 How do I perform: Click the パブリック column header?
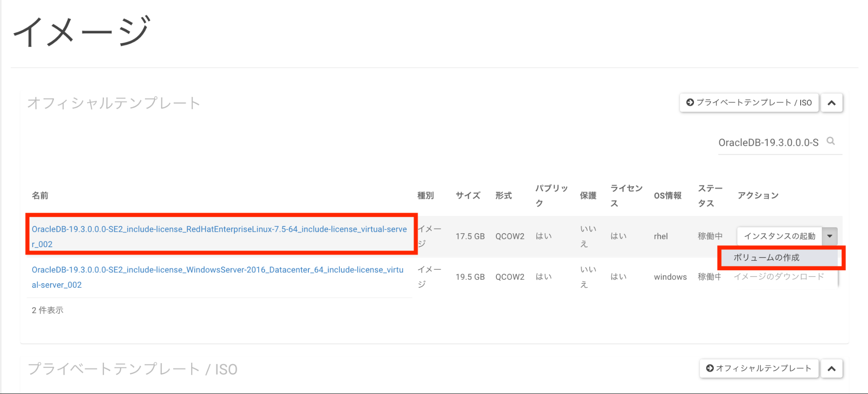(x=552, y=196)
